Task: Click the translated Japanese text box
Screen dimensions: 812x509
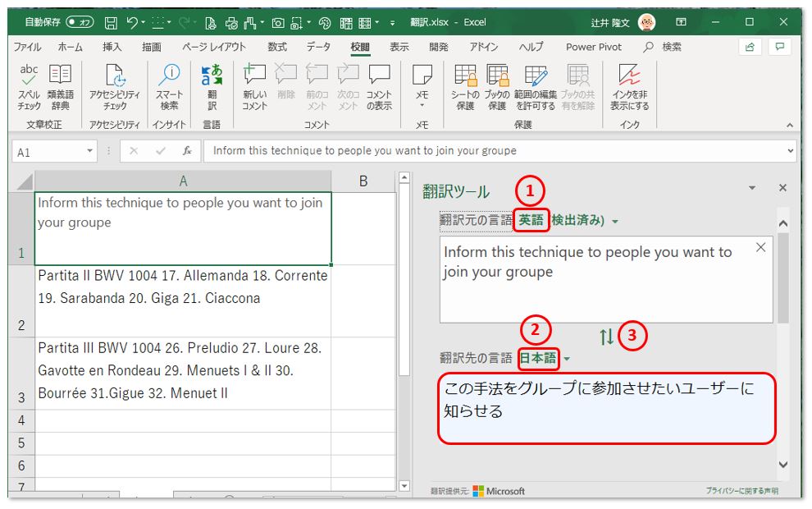Action: pos(607,409)
